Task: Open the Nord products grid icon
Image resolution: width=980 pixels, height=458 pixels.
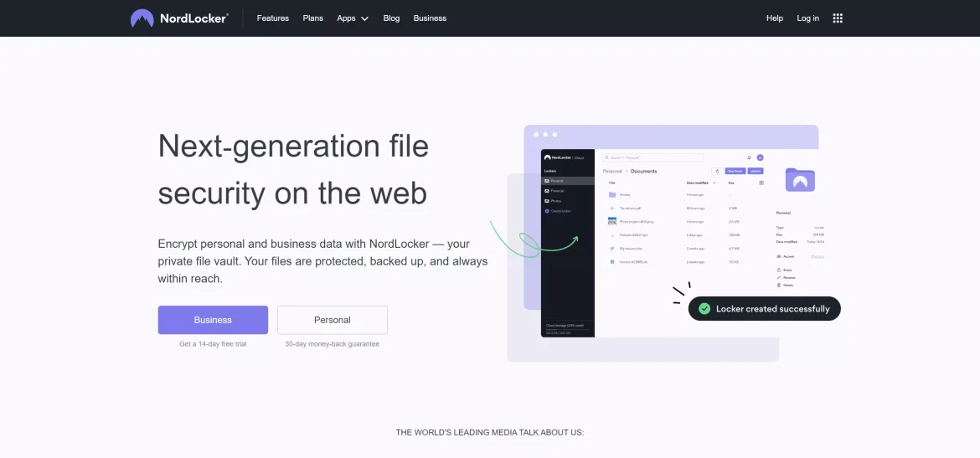Action: [x=838, y=18]
